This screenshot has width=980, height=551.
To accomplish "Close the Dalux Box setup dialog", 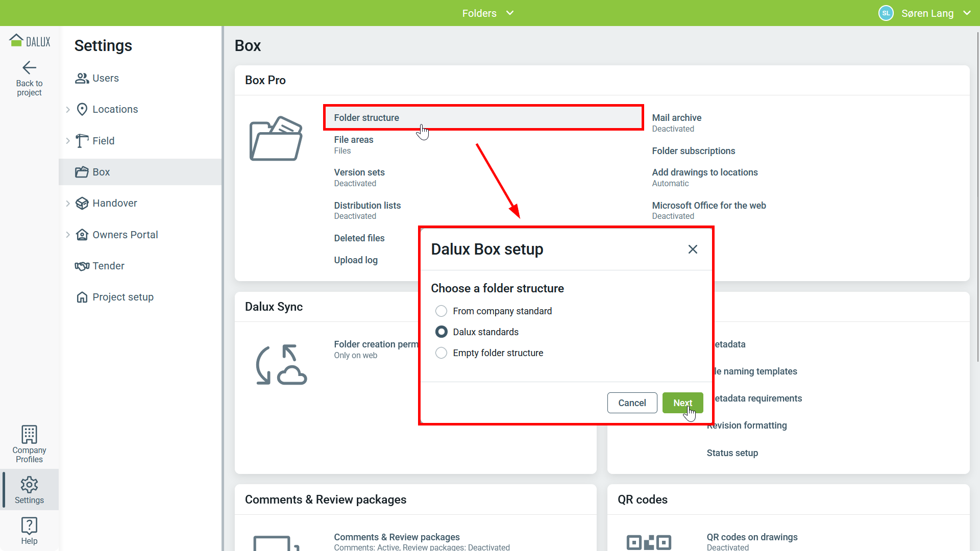I will pos(692,249).
